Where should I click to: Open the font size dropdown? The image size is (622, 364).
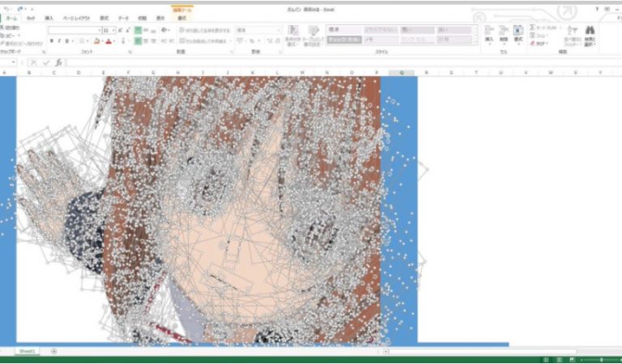point(114,30)
